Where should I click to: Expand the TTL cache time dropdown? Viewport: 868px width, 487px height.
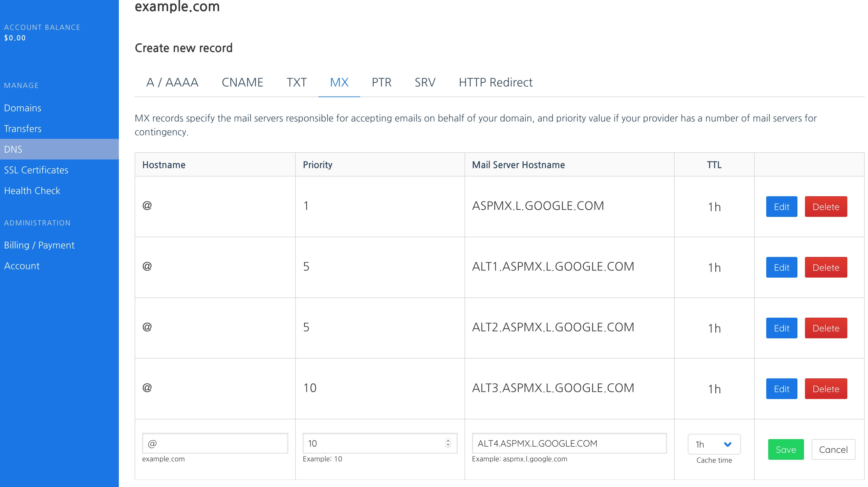(714, 444)
